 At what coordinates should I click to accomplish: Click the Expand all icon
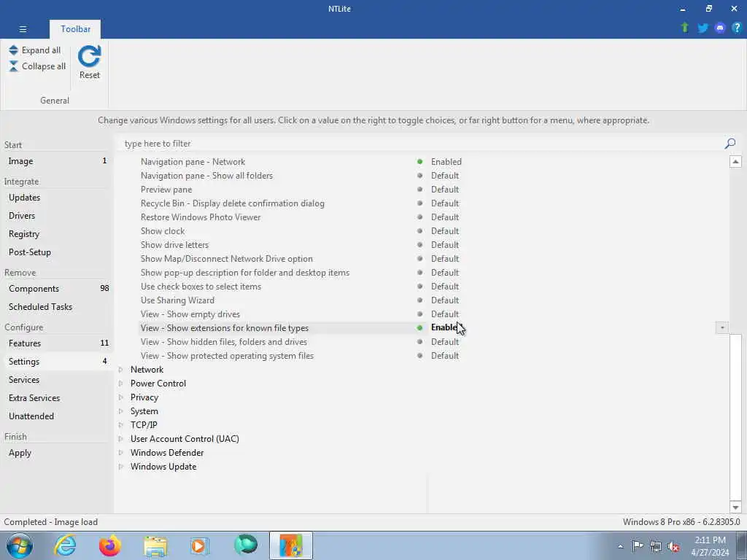pyautogui.click(x=13, y=50)
